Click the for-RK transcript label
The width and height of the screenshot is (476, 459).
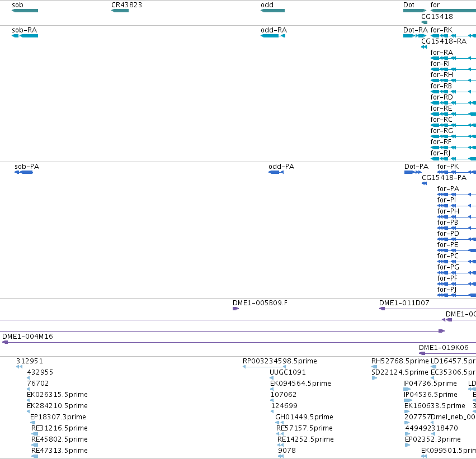tap(441, 30)
